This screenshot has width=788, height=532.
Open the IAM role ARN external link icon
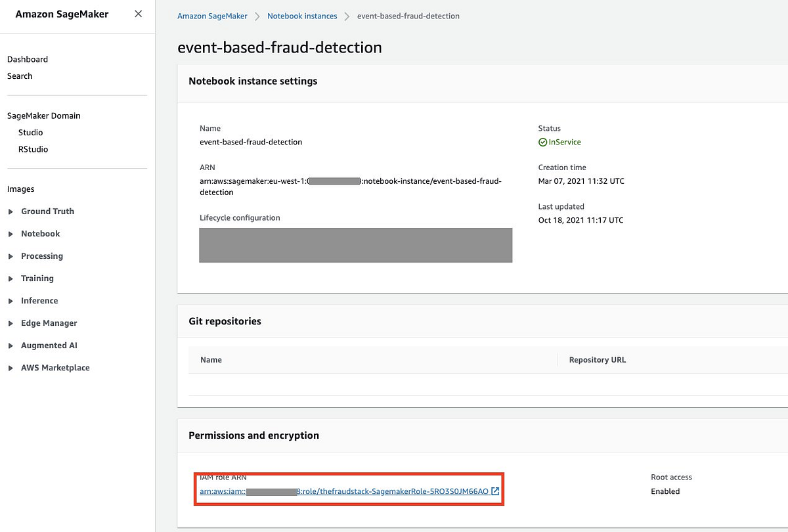point(496,490)
